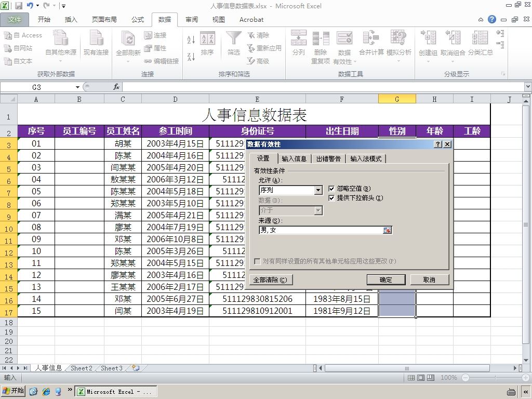This screenshot has width=532, height=399.
Task: Sort descending Z to A
Action: point(191,57)
